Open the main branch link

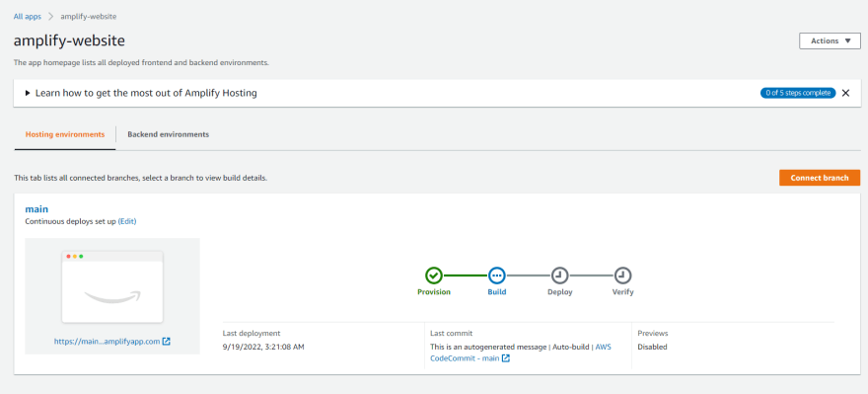36,209
